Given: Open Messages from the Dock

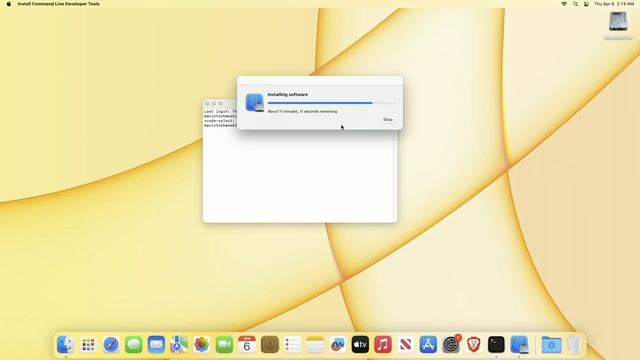Looking at the screenshot, I should pos(133,344).
